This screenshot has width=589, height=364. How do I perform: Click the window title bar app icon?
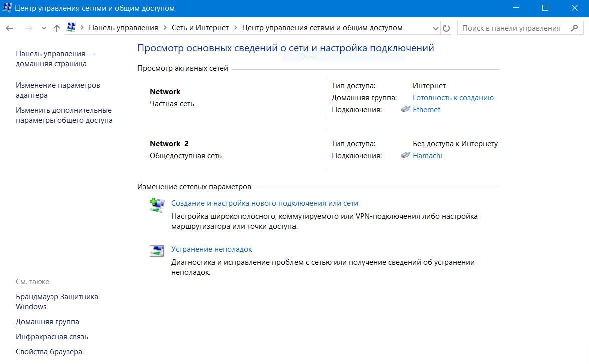point(7,8)
